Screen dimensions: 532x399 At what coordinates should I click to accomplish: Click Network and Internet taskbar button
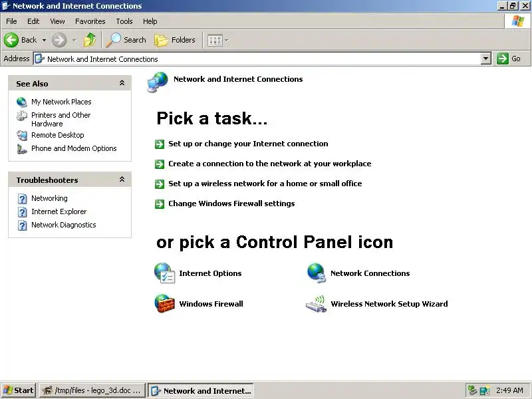click(201, 390)
